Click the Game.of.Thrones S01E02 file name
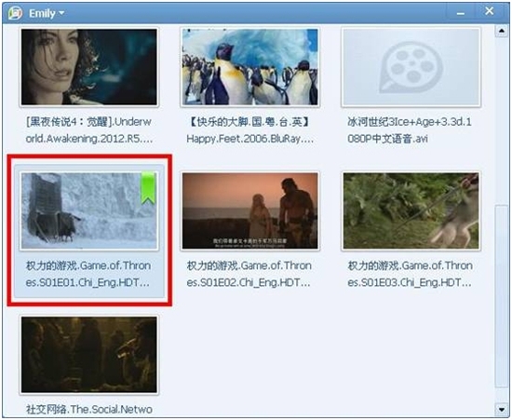Image resolution: width=512 pixels, height=420 pixels. point(249,274)
